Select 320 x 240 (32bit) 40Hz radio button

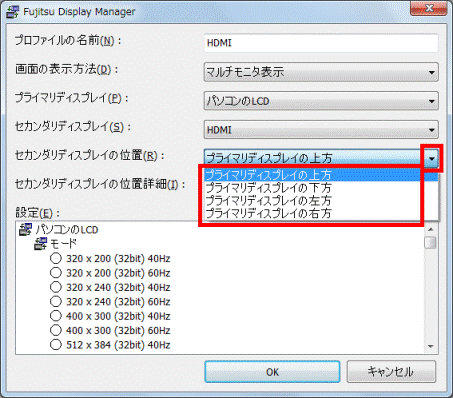click(x=56, y=287)
